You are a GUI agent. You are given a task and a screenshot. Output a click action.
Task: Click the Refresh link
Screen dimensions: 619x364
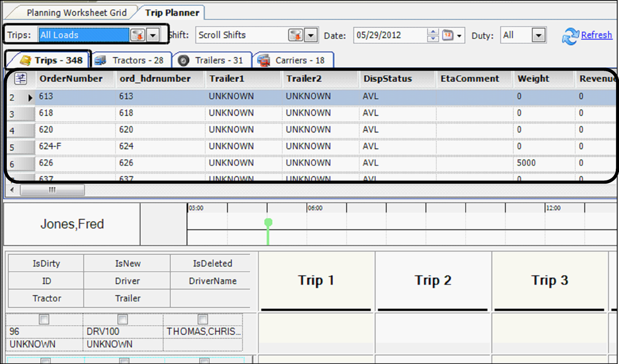597,35
